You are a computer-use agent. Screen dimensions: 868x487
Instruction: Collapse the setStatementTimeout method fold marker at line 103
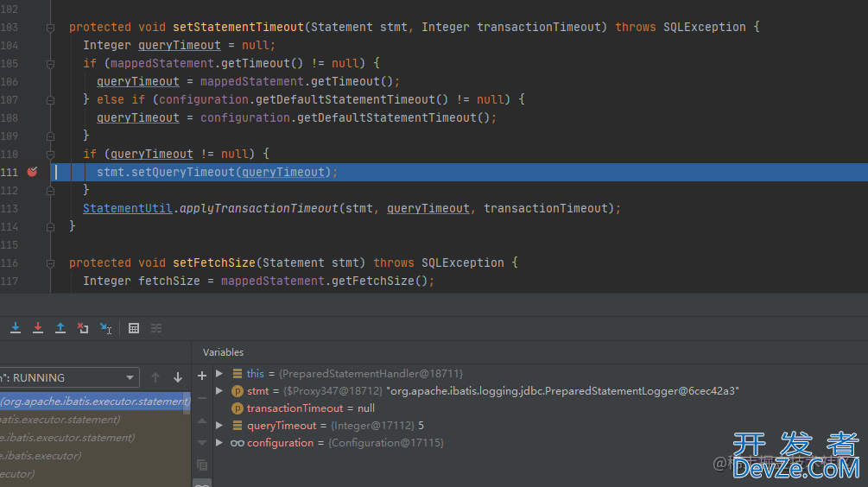pos(50,27)
